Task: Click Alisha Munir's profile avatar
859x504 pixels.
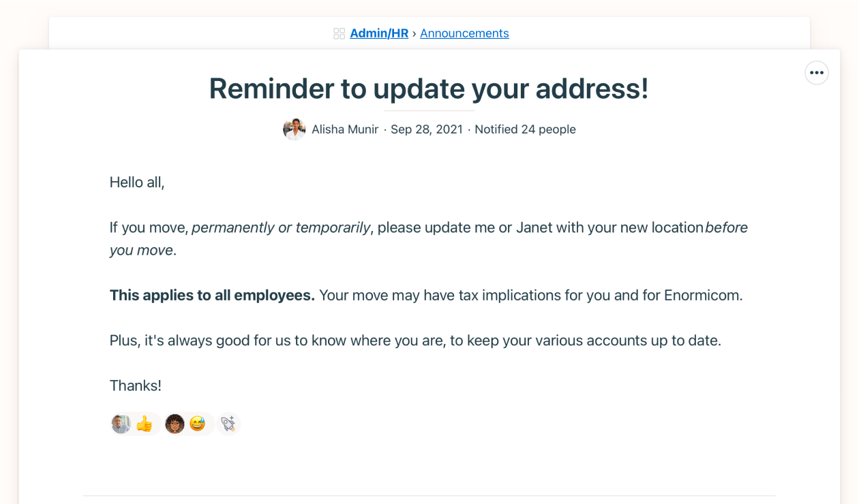Action: (295, 129)
